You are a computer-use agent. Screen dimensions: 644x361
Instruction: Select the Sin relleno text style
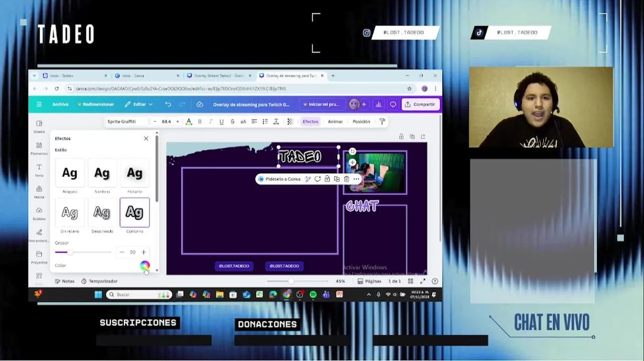[70, 213]
